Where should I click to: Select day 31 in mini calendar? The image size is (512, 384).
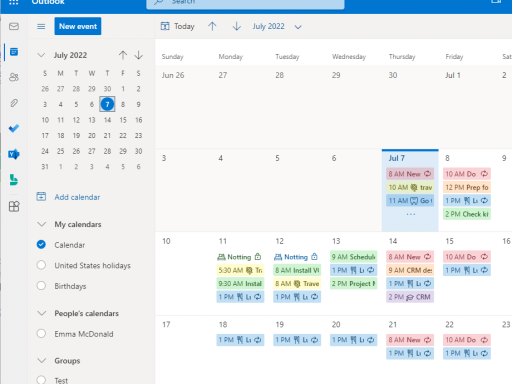(45, 167)
